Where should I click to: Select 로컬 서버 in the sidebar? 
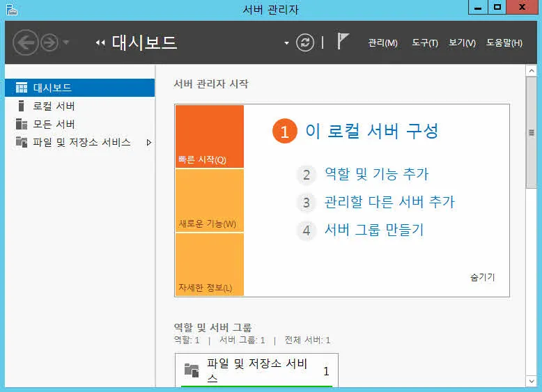[x=80, y=106]
